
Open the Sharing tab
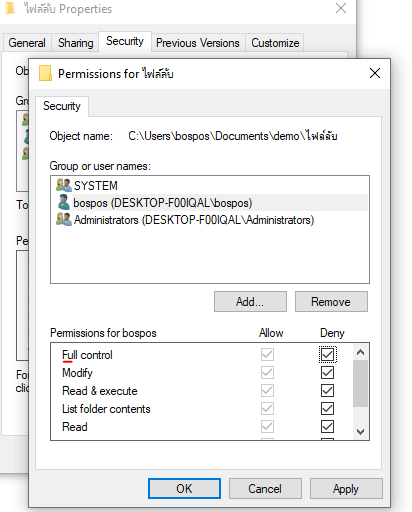76,43
